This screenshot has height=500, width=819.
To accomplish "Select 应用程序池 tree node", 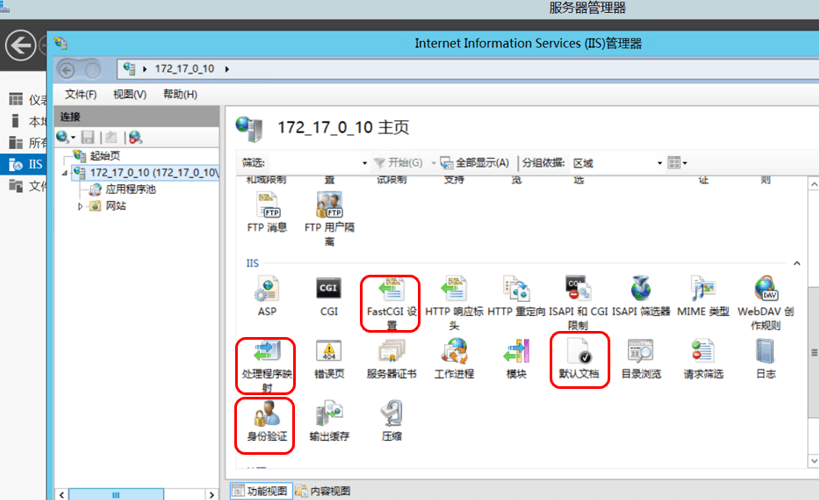I will (131, 189).
